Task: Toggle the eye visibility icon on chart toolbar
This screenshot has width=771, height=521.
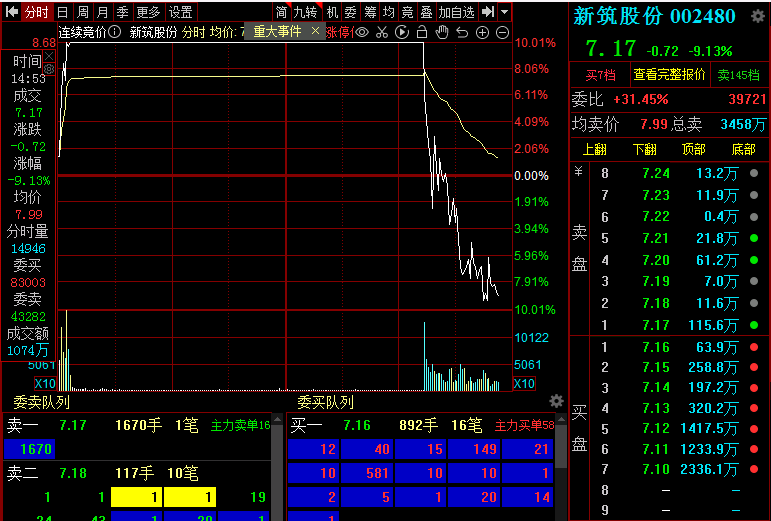Action: pos(362,32)
